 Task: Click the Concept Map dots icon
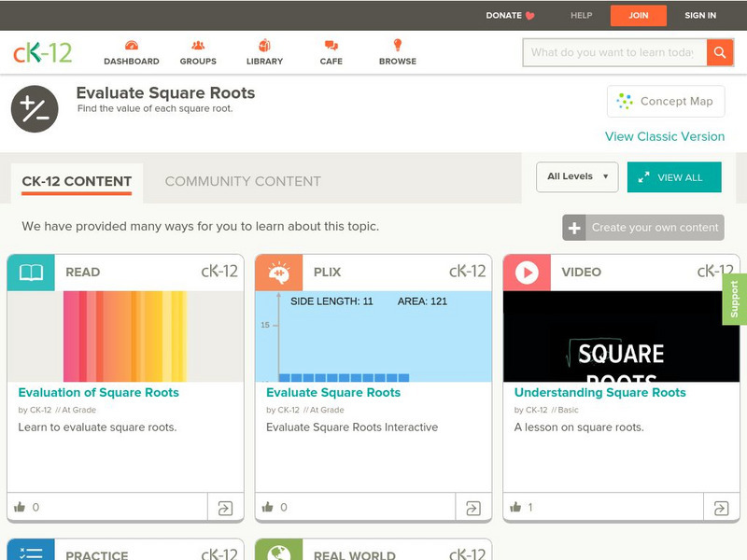(625, 101)
